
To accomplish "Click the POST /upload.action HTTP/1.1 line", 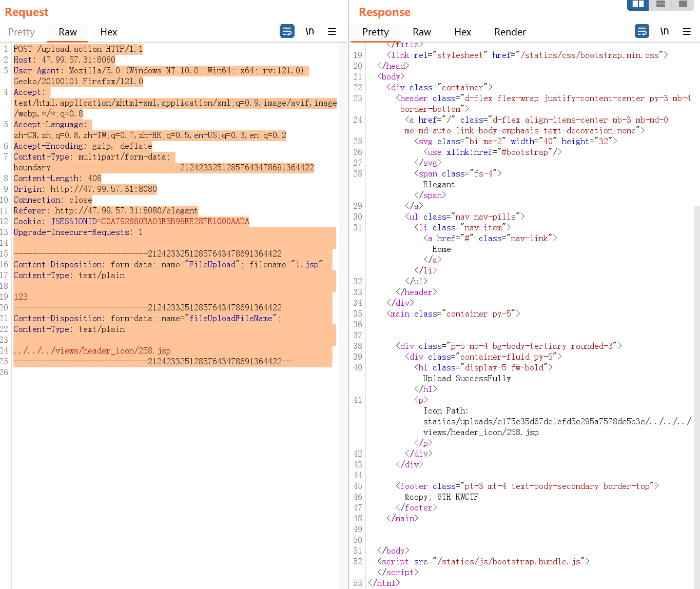I will [x=78, y=49].
